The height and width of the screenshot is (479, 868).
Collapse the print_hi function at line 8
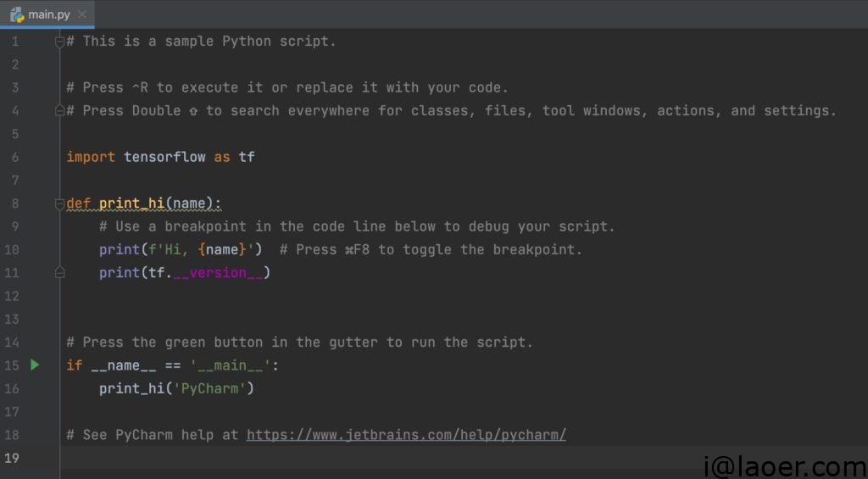[x=59, y=203]
